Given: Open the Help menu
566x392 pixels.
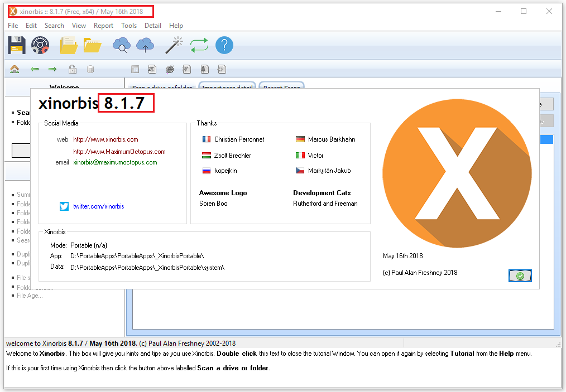Looking at the screenshot, I should (x=176, y=26).
